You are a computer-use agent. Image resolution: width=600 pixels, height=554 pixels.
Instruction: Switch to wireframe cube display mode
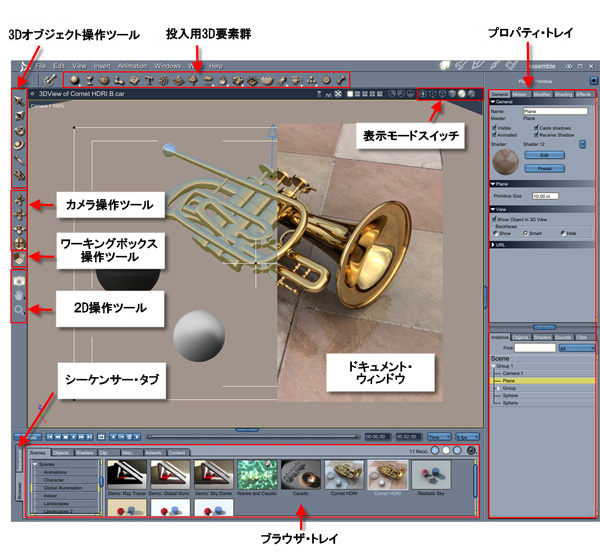[x=442, y=94]
